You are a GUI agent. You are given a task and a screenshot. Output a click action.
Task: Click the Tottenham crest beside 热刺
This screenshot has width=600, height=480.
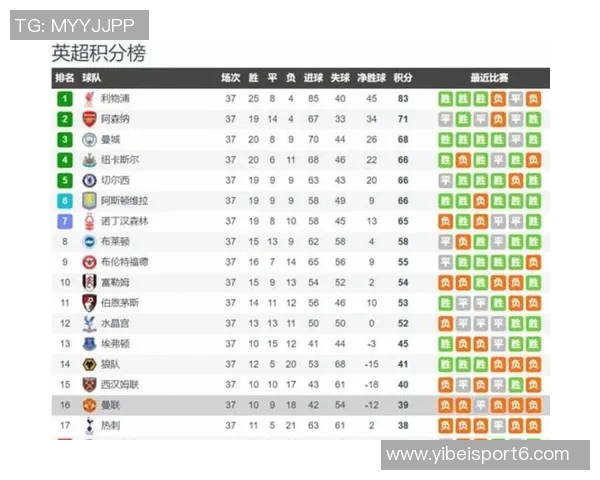[90, 425]
